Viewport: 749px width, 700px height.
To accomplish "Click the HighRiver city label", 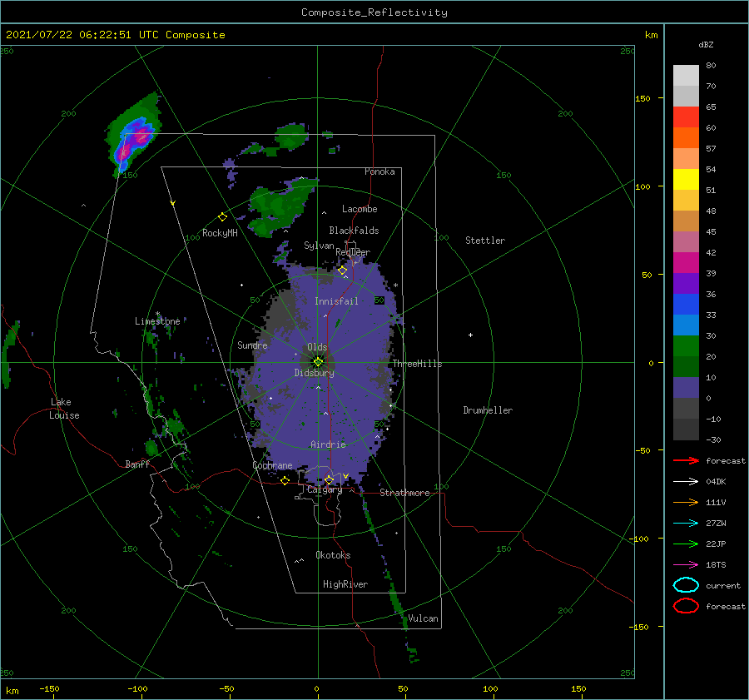I will point(345,584).
